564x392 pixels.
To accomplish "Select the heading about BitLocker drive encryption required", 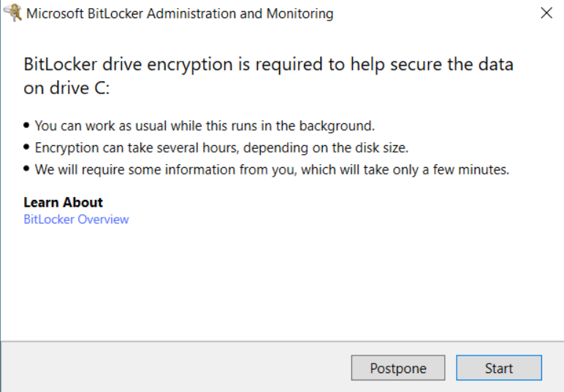I will (268, 76).
